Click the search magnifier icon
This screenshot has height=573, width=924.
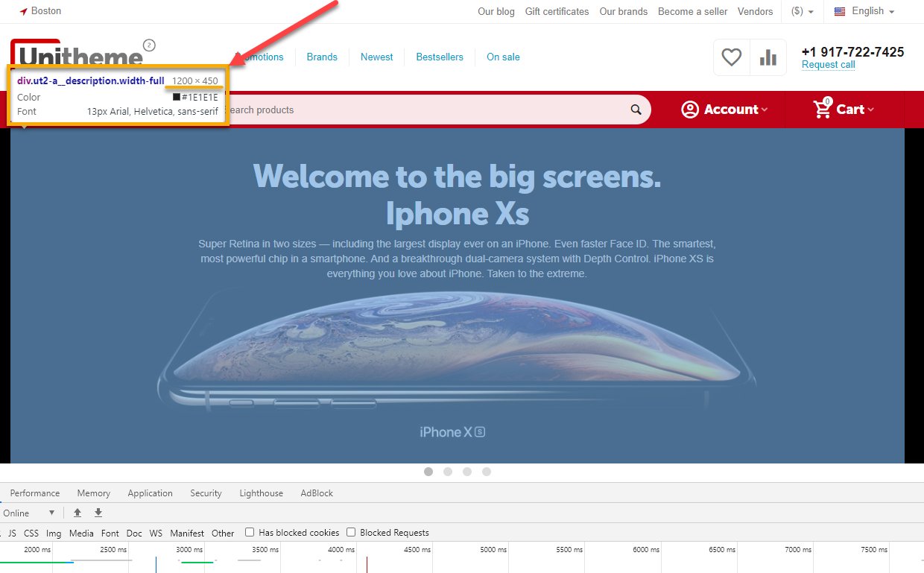pos(636,110)
